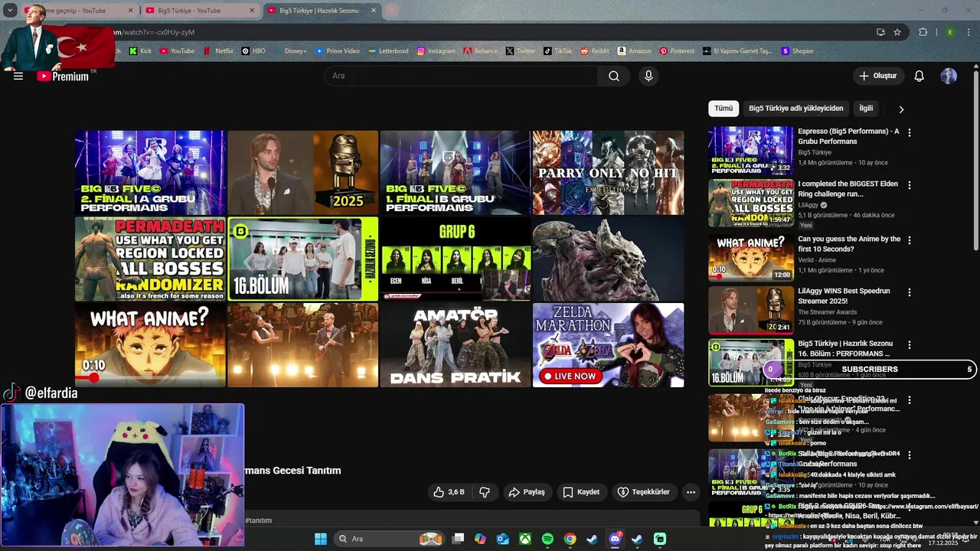Open the Disney+ bookmark
The image size is (980, 551).
(x=291, y=51)
